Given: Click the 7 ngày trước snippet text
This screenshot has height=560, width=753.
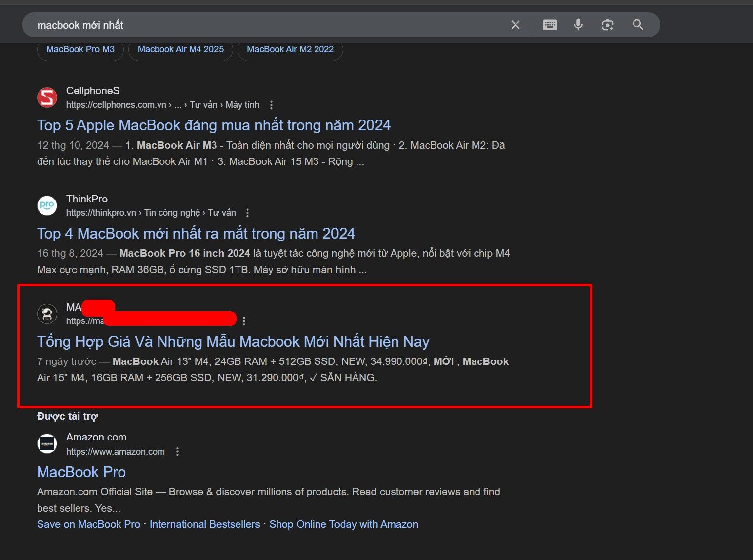Looking at the screenshot, I should pyautogui.click(x=67, y=361).
